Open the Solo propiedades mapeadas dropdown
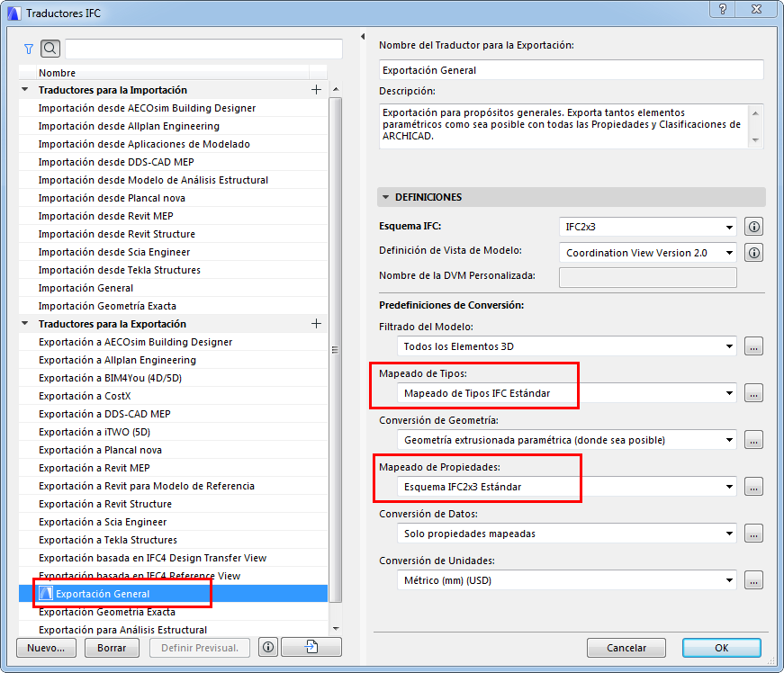The width and height of the screenshot is (784, 673). tap(567, 534)
